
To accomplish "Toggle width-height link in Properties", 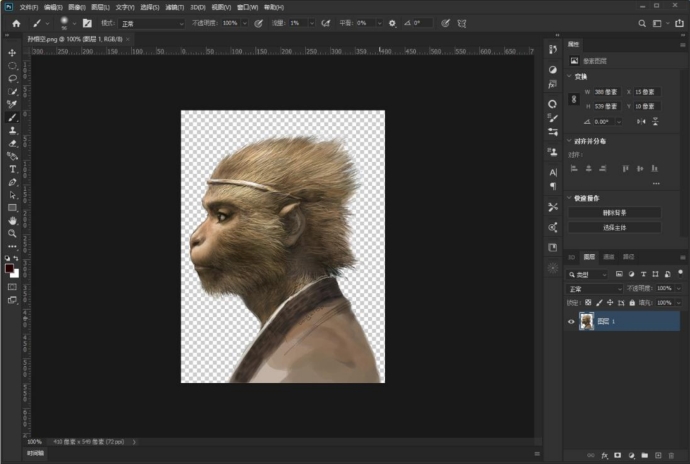I will point(574,99).
